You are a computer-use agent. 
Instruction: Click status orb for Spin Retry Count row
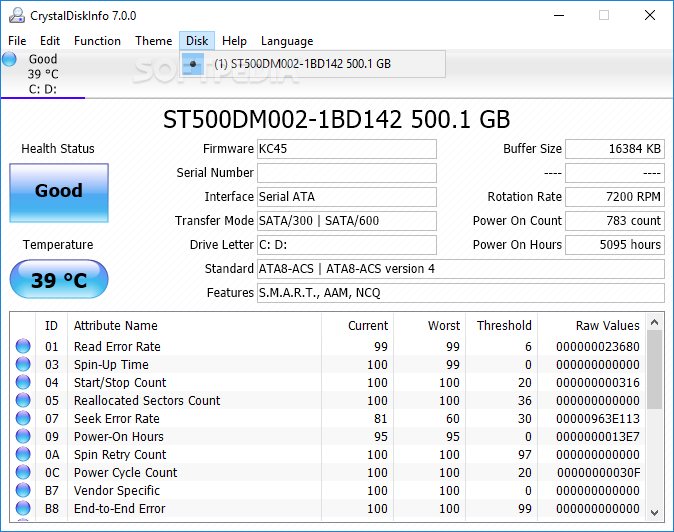[x=23, y=454]
